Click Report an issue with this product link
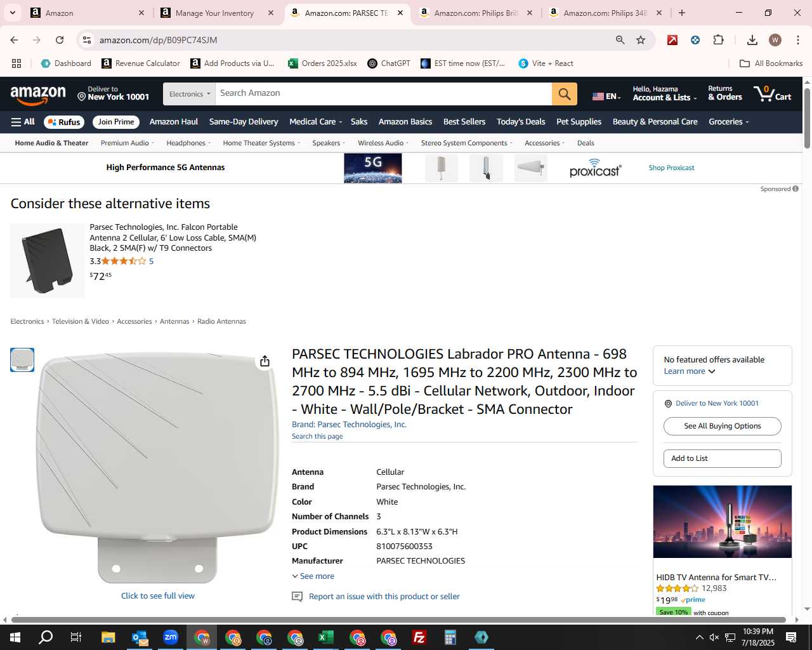 (384, 597)
